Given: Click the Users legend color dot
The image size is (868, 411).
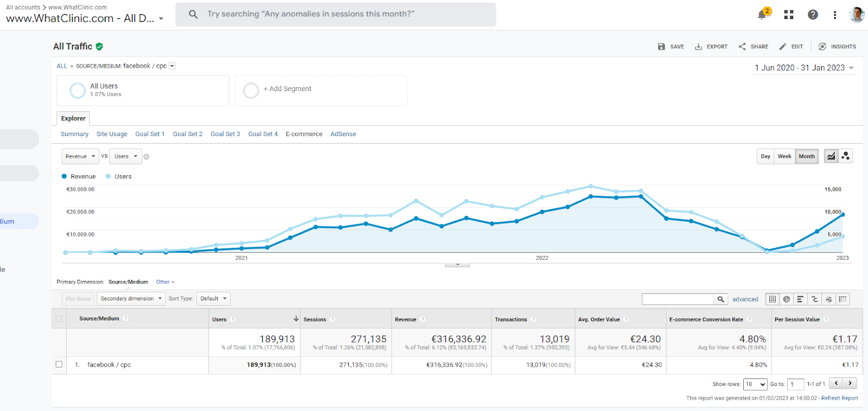Looking at the screenshot, I should pos(108,176).
